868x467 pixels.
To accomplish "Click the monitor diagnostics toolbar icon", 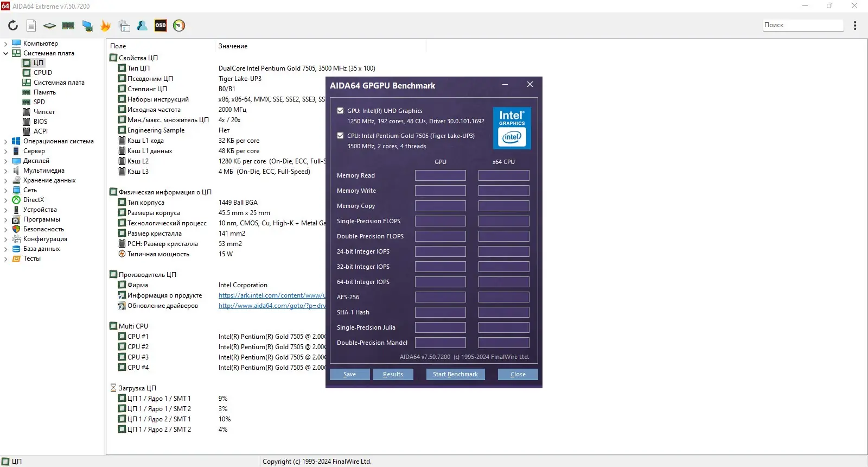I will [x=87, y=26].
